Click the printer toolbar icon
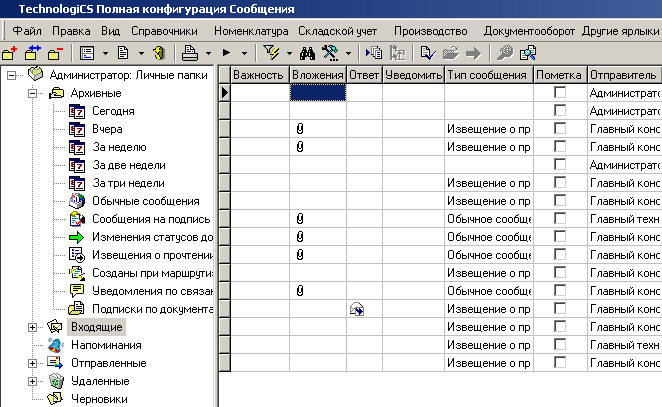Image resolution: width=662 pixels, height=407 pixels. (190, 53)
